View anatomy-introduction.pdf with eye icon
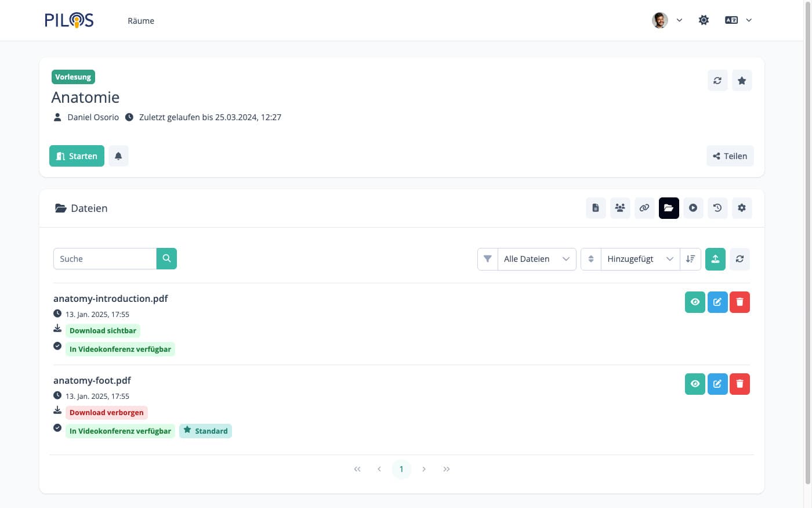 (x=695, y=302)
